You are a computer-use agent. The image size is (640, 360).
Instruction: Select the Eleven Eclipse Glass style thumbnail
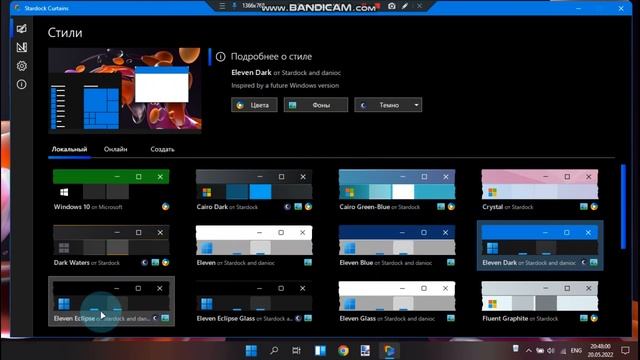point(254,297)
